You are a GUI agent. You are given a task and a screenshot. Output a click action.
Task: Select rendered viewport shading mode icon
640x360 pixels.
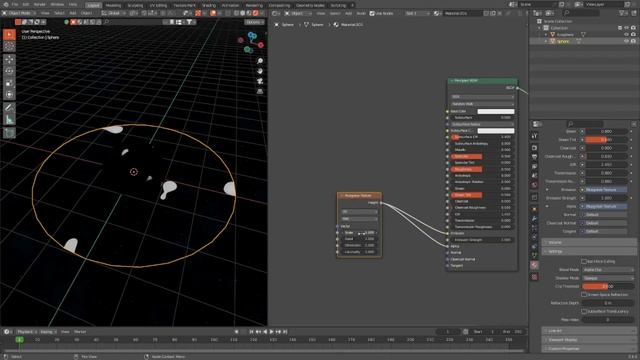click(256, 13)
